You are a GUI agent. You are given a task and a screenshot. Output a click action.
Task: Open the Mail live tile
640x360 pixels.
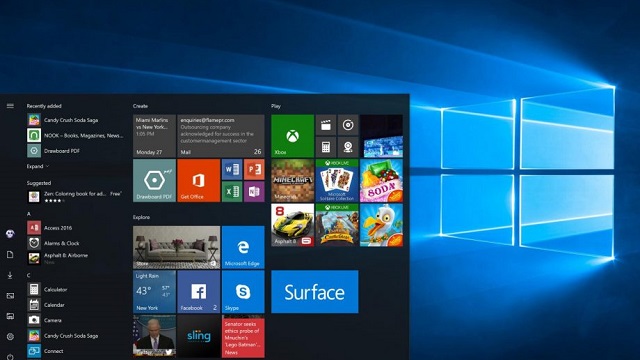pos(221,136)
